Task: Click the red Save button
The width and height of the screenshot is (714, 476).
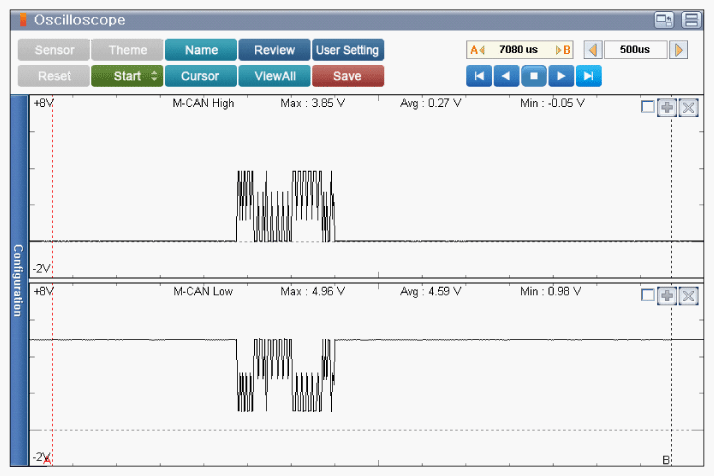Action: coord(347,76)
